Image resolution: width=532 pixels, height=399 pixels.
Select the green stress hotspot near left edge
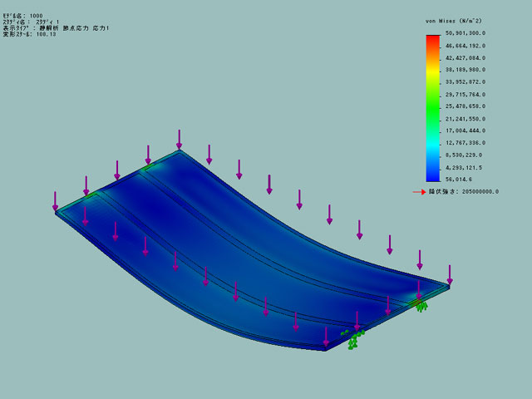(90, 195)
